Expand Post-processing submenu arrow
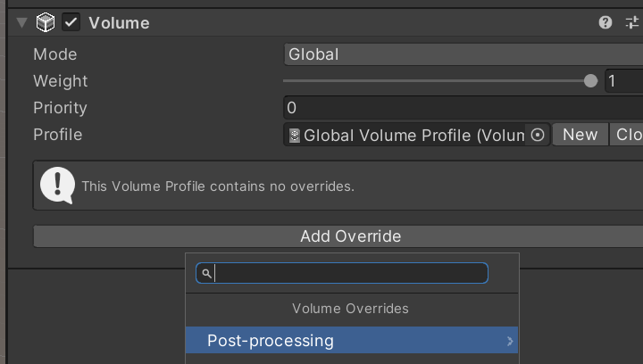 510,341
